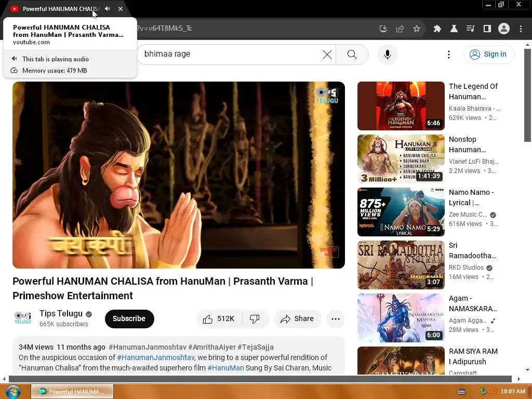Screen dimensions: 532x399
Task: Click the horizontal page scrollbar
Action: 260,379
